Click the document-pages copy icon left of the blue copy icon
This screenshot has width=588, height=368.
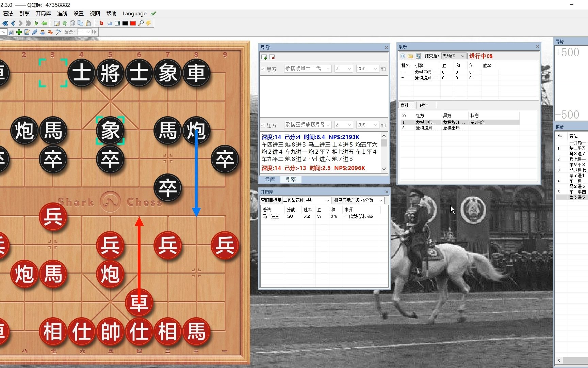point(72,23)
